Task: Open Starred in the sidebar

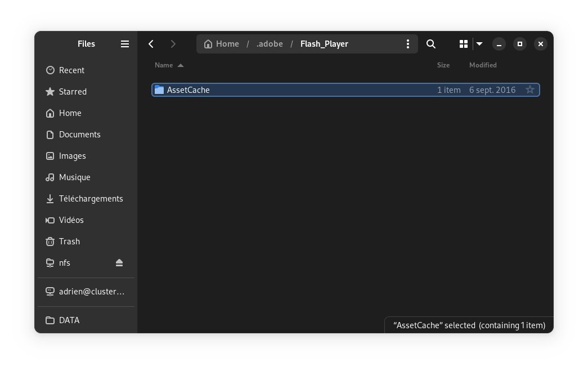Action: (86, 92)
